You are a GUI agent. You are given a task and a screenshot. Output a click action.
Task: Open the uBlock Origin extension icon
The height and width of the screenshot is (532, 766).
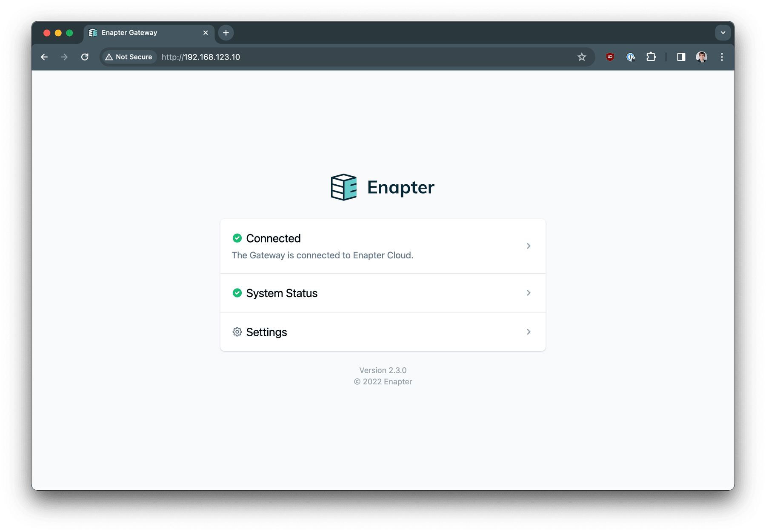pyautogui.click(x=609, y=57)
